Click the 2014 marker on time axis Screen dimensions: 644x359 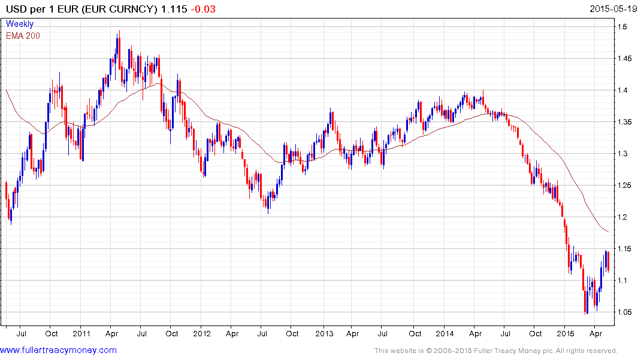445,333
